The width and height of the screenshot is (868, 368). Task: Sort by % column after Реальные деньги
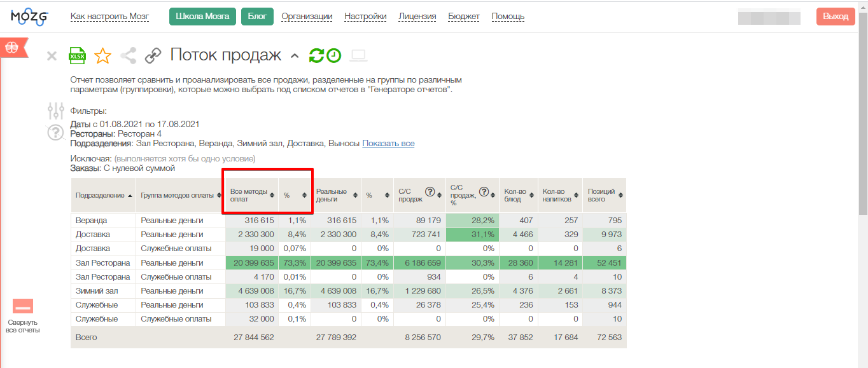(x=377, y=195)
